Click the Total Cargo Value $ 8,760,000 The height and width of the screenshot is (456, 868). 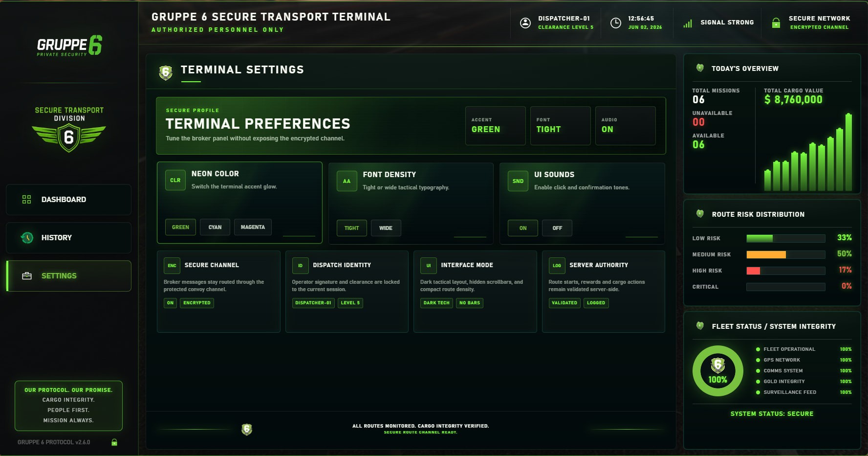[793, 100]
